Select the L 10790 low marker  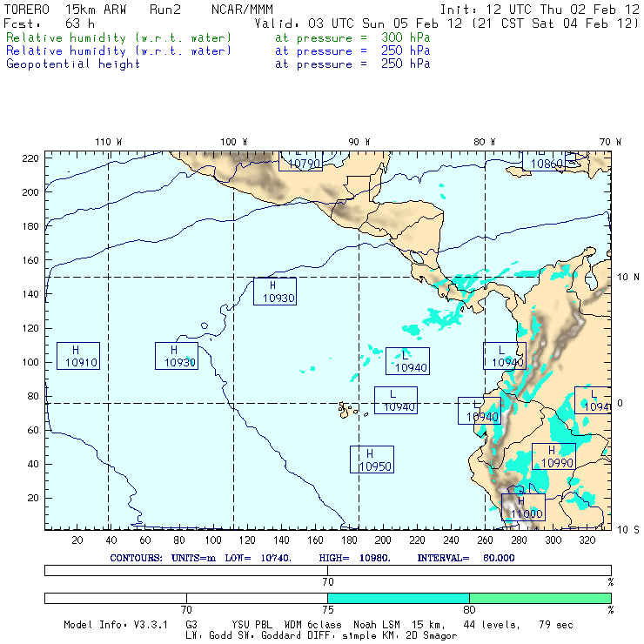point(300,161)
